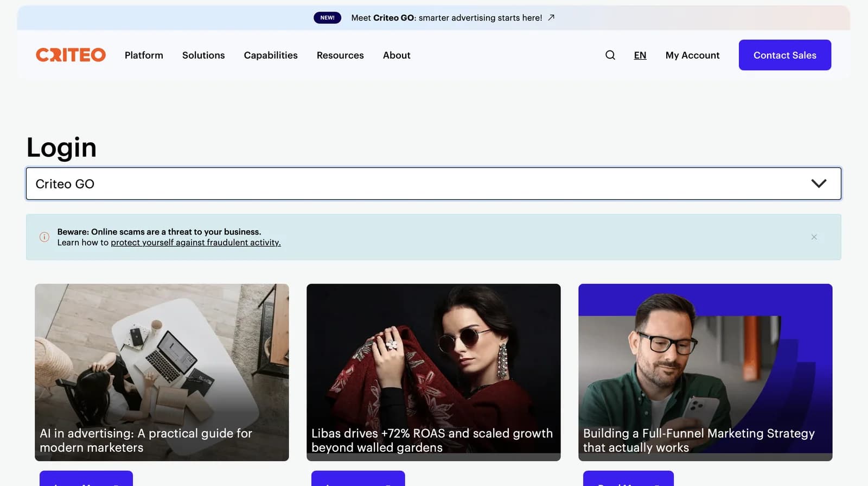
Task: Expand the Criteo GO login dropdown
Action: point(433,184)
